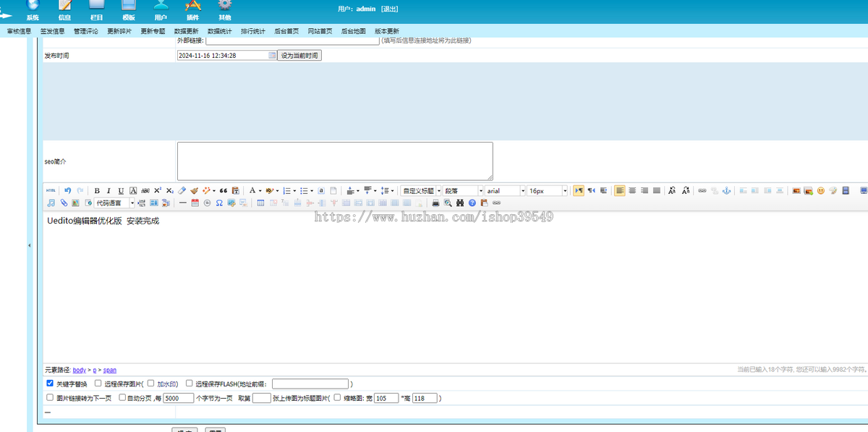Insert music note audio icon
868x432 pixels.
coord(51,203)
